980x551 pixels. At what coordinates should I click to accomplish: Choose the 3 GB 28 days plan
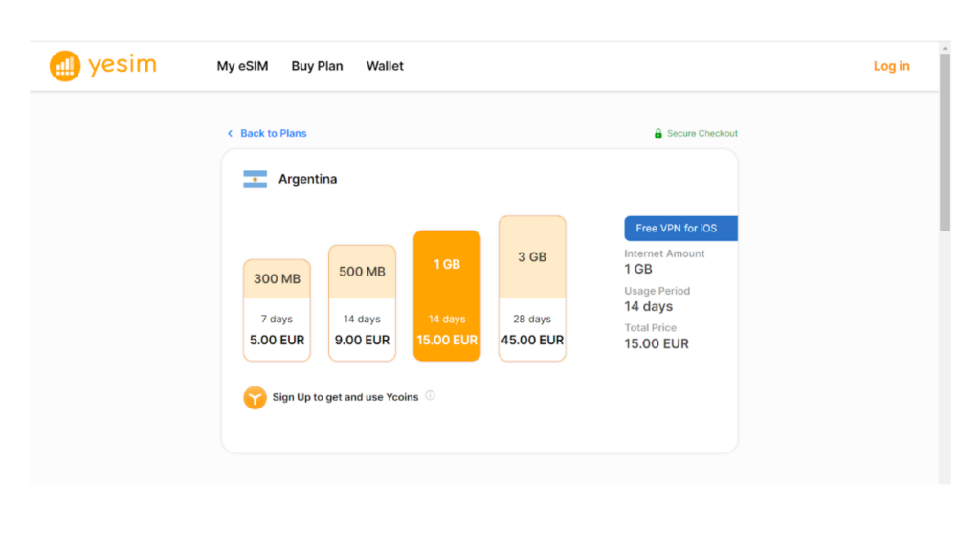(532, 288)
